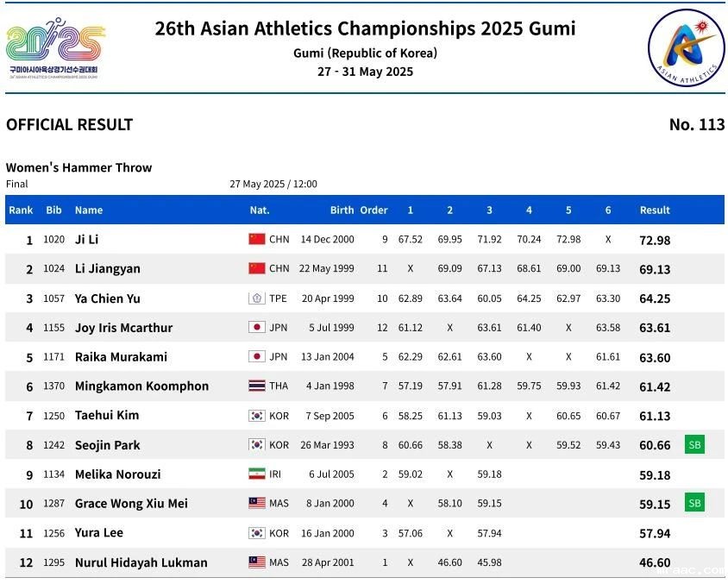Click the Birth column header
Viewport: 728px width, 584px height.
342,210
